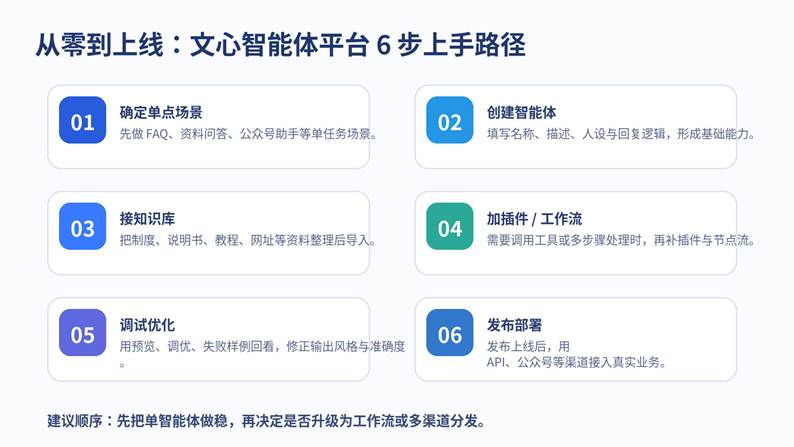Screen dimensions: 794x447
Task: Click the text 用预览、调优、失败样例回看
Action: [x=262, y=346]
